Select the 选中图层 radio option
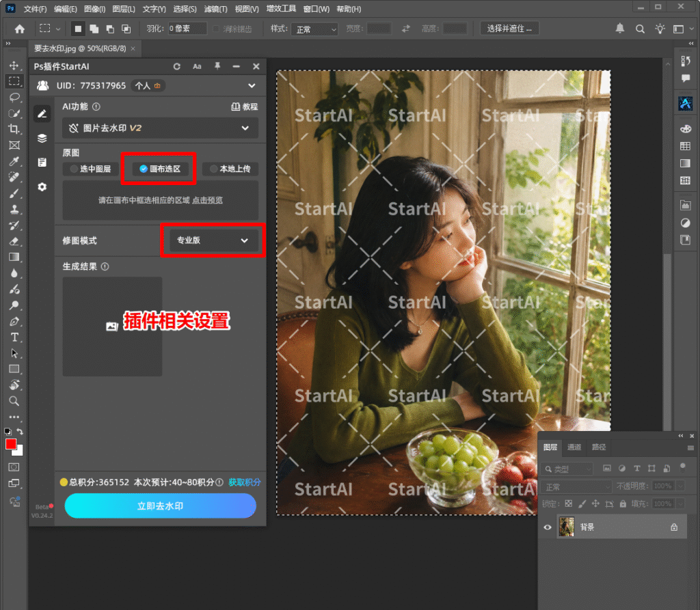The height and width of the screenshot is (610, 700). [90, 169]
